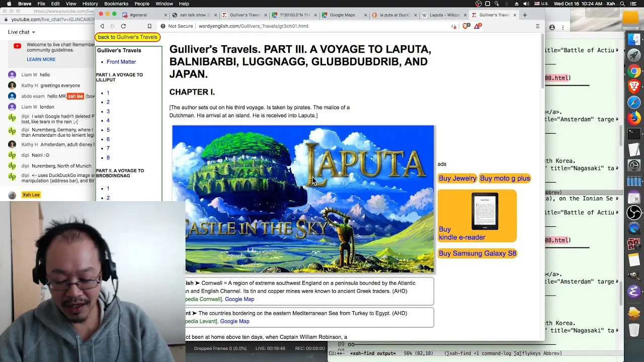Click Buy moto g plus ad

click(x=505, y=178)
